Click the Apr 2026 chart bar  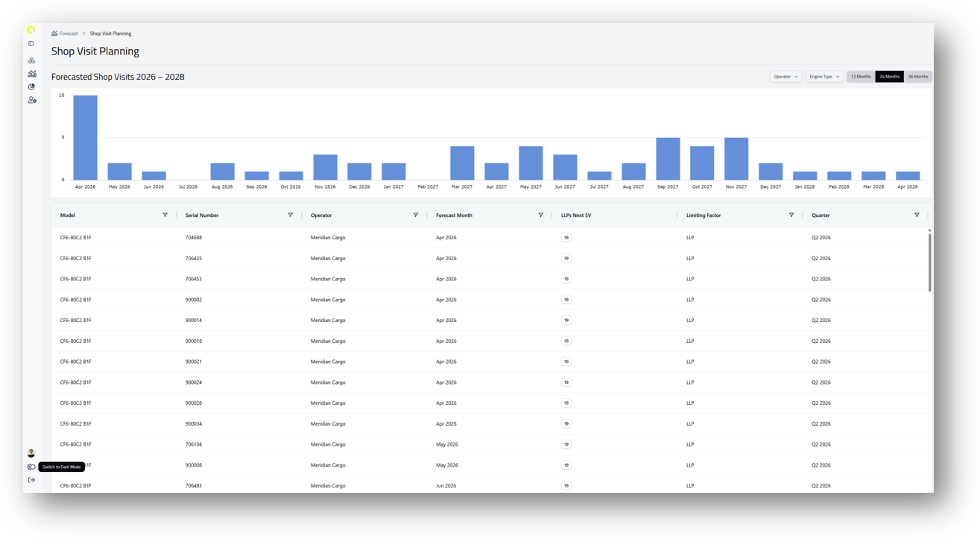pyautogui.click(x=85, y=138)
